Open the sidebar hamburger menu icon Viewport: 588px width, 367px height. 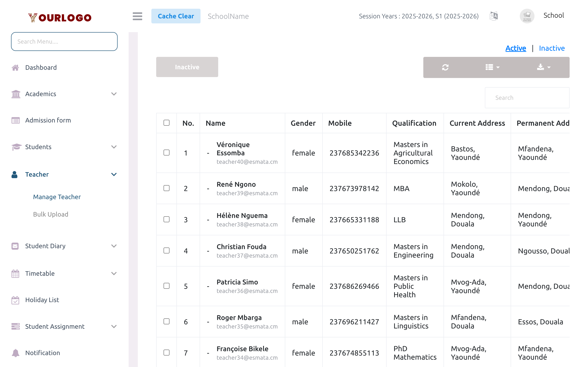click(137, 16)
